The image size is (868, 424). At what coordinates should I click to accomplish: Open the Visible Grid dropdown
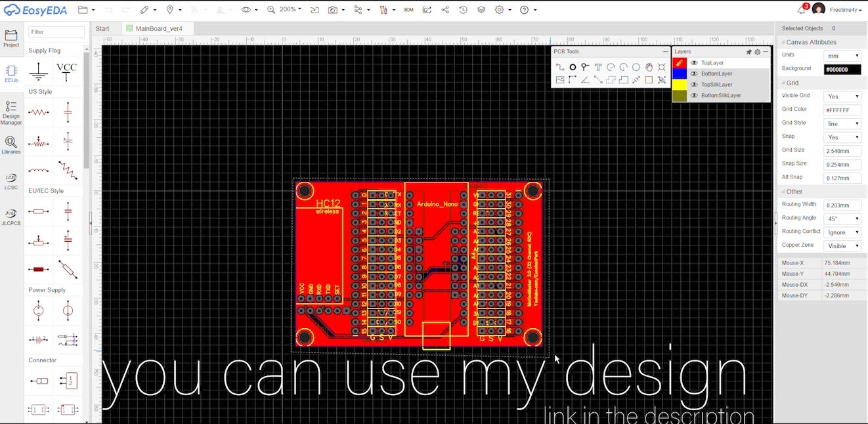point(842,96)
